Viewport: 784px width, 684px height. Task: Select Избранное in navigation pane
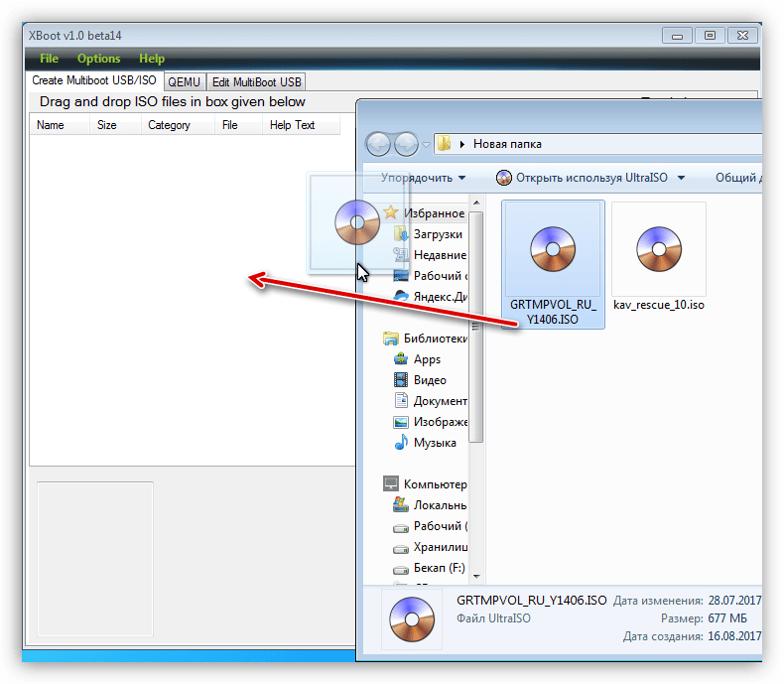click(434, 213)
